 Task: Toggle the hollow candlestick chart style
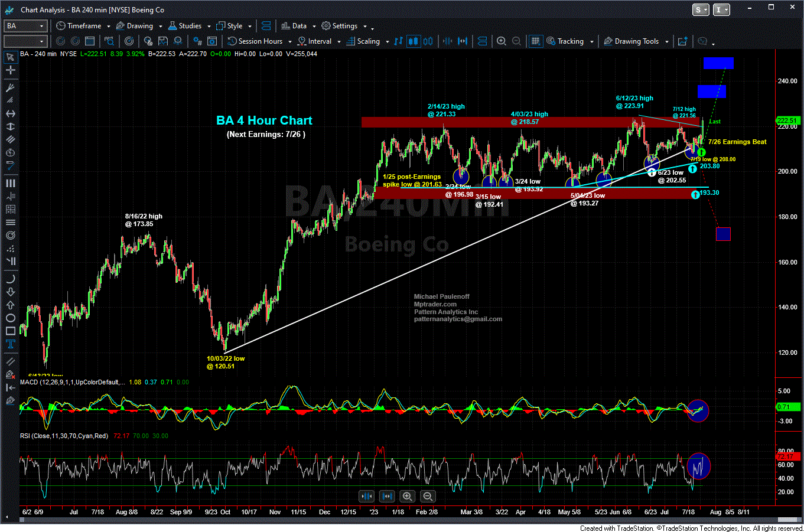428,41
